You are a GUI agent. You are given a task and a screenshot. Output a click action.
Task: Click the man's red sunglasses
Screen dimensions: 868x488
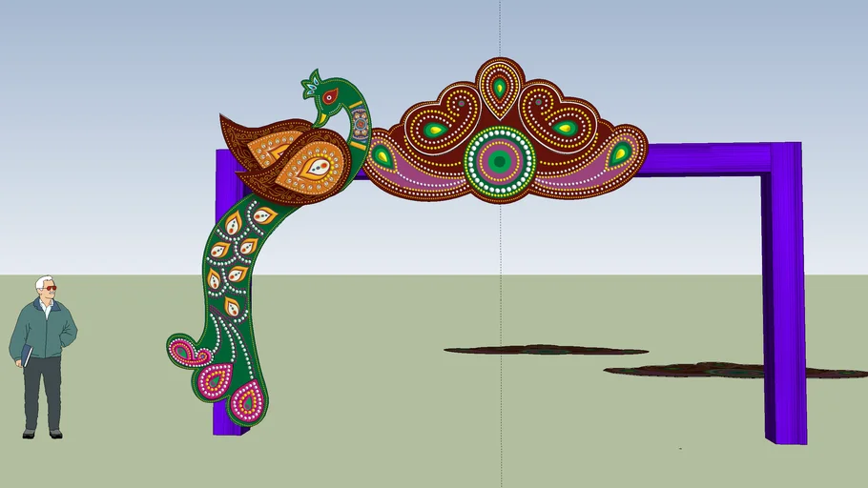[50, 288]
